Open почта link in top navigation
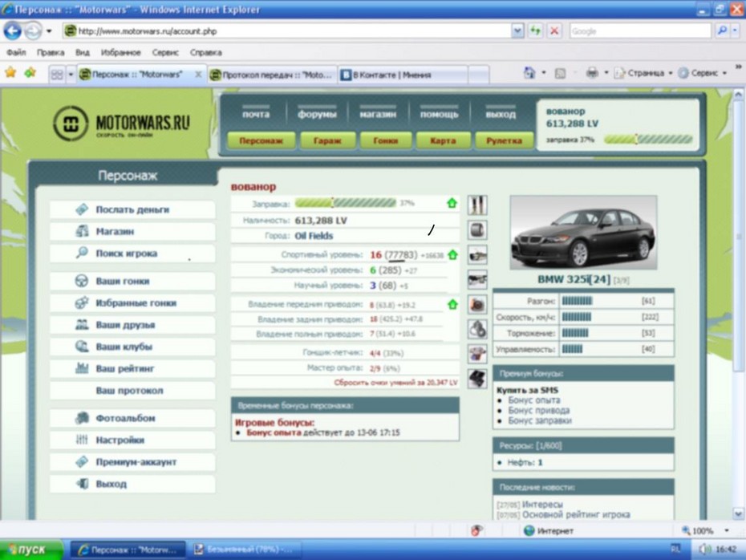746x560 pixels. pyautogui.click(x=256, y=114)
